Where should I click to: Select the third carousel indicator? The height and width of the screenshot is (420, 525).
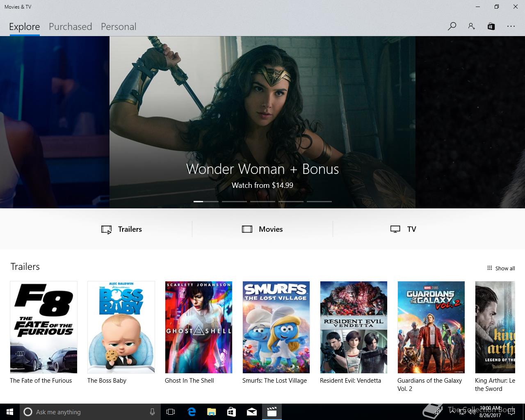coord(262,201)
